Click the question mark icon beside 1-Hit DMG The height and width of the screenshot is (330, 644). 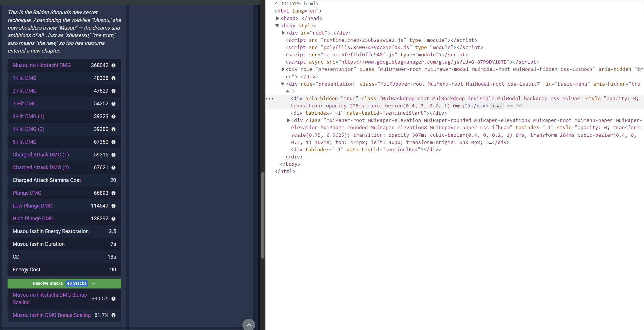pos(113,78)
